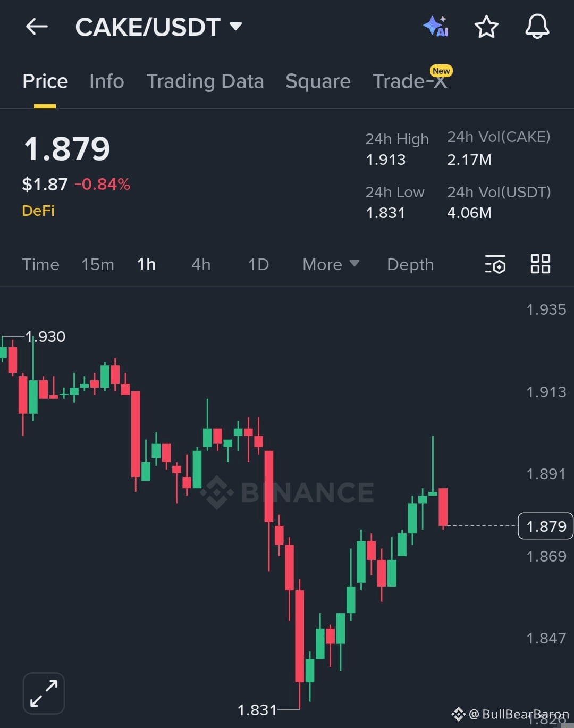The height and width of the screenshot is (728, 574).
Task: Open notifications via the bell icon
Action: [x=537, y=27]
